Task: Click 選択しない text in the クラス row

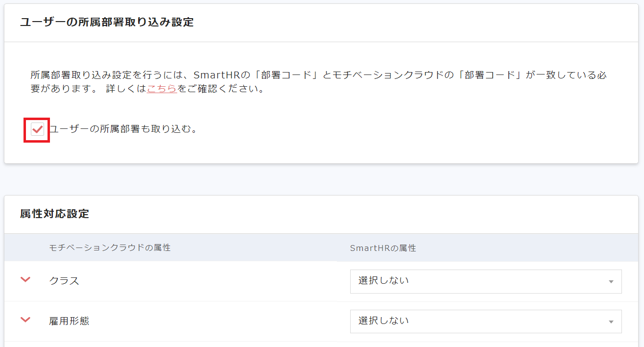Action: tap(383, 281)
